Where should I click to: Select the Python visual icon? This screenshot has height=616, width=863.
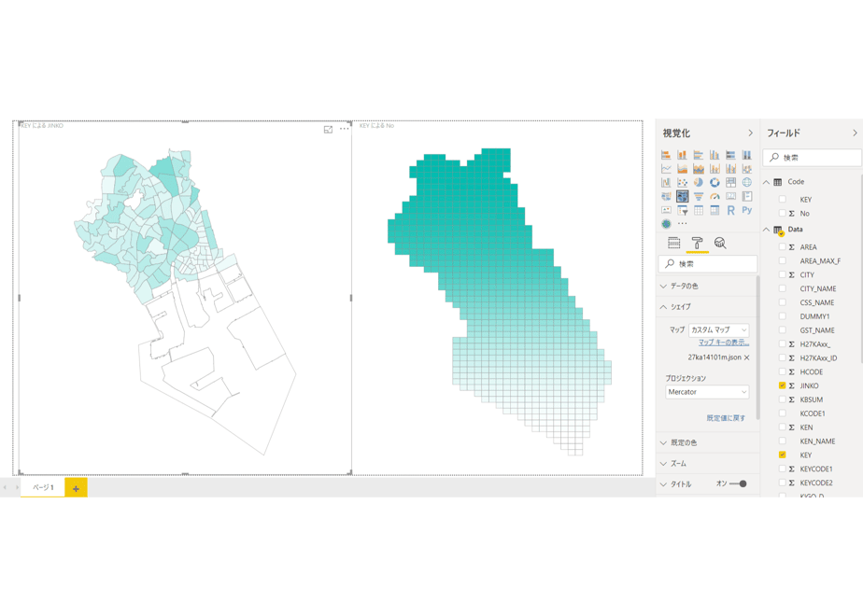[747, 210]
